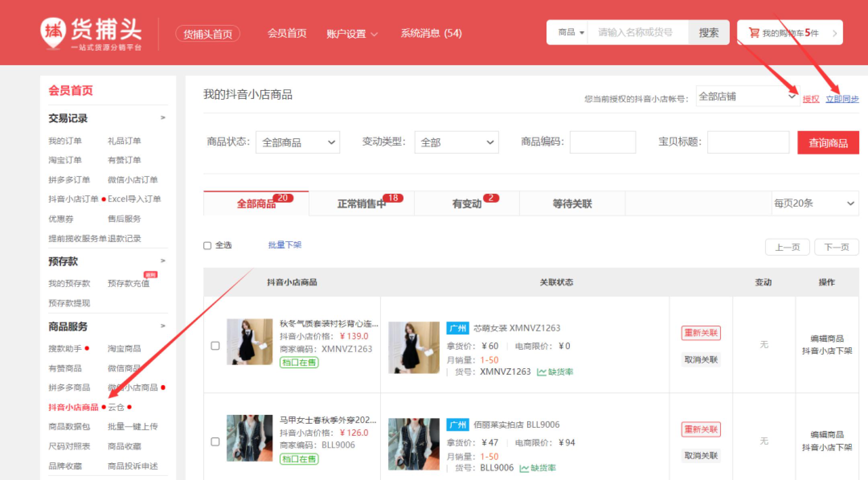868x480 pixels.
Task: Open the 每页20条 page size dropdown
Action: coord(815,203)
